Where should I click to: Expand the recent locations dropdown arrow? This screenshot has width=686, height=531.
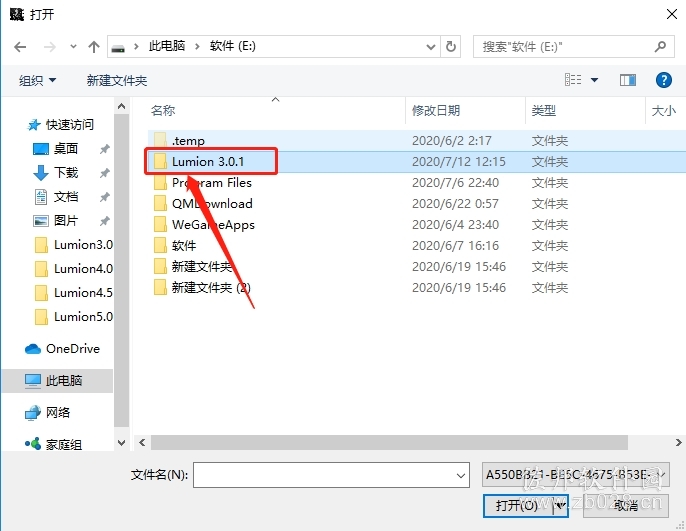[x=73, y=46]
